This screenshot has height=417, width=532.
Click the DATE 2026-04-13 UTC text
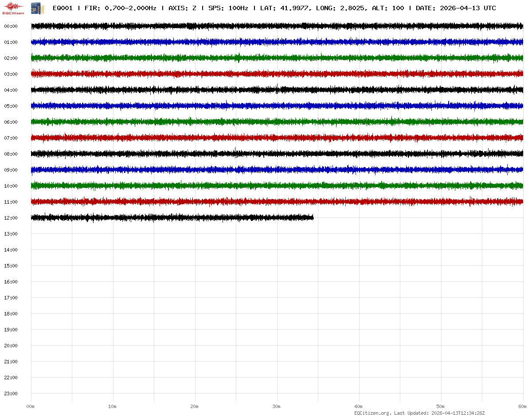pyautogui.click(x=456, y=8)
